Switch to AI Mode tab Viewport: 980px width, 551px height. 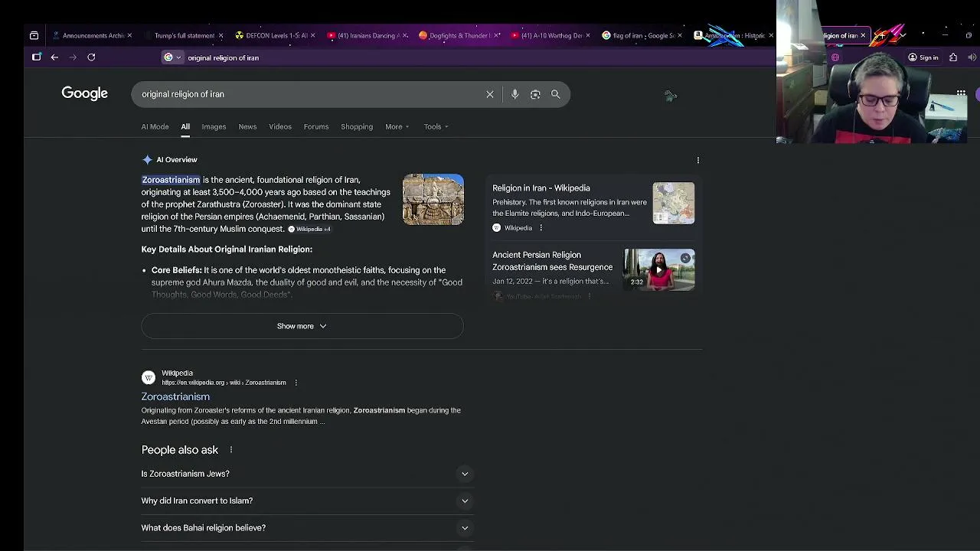(155, 127)
